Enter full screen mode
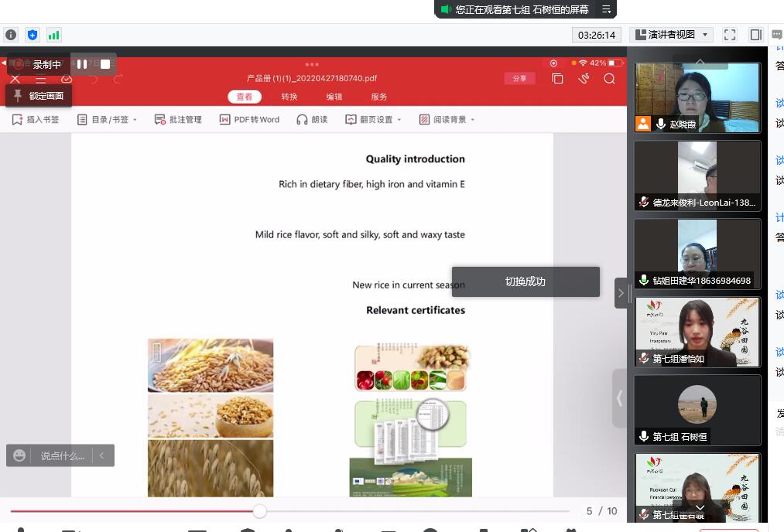Viewport: 784px width, 532px height. [x=729, y=35]
